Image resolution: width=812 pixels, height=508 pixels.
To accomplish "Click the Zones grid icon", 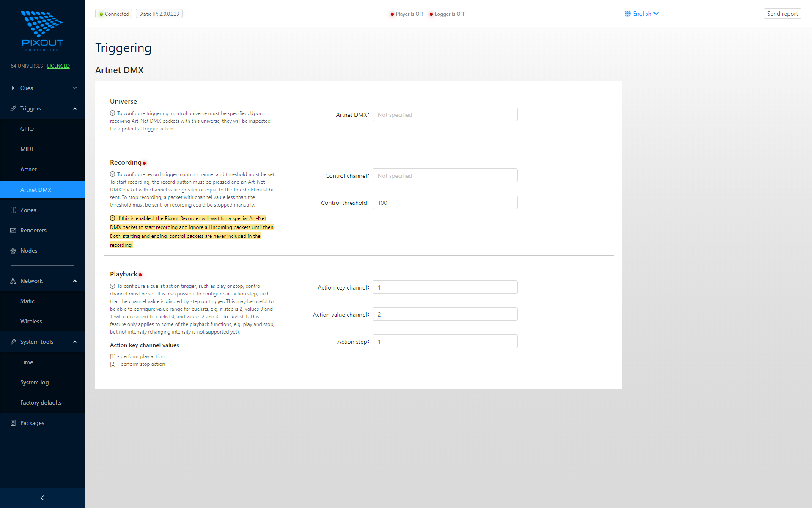I will [13, 210].
